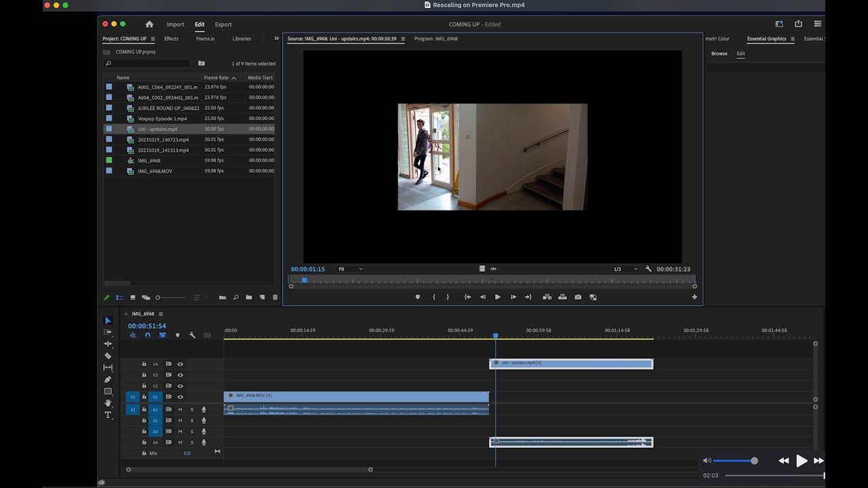This screenshot has width=868, height=488.
Task: Toggle V1 track output eye
Action: click(180, 397)
